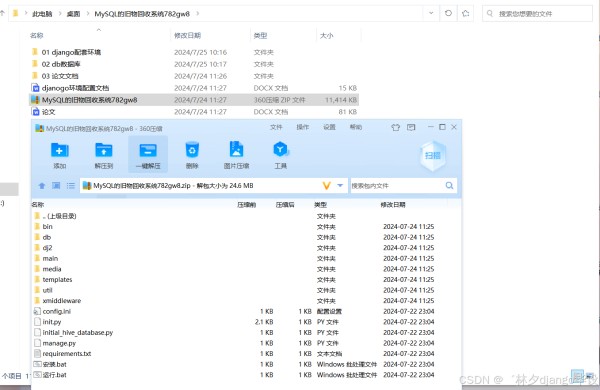This screenshot has height=390, width=600.
Task: Click the 解压到 (Extract to) icon
Action: [104, 150]
